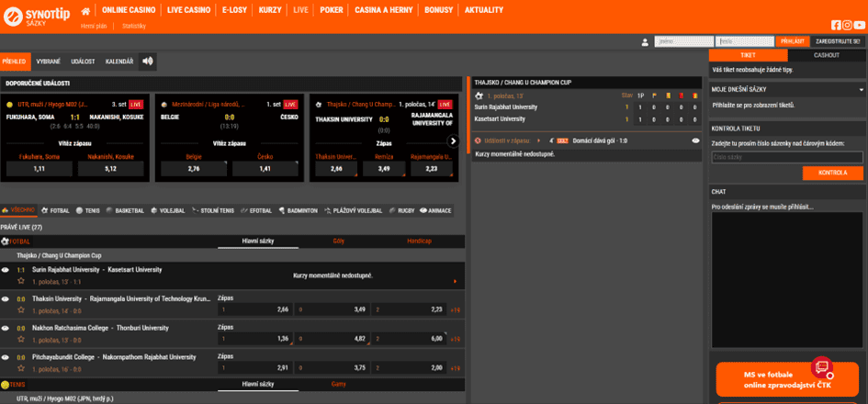Switch to the Cashout tab

coord(827,55)
